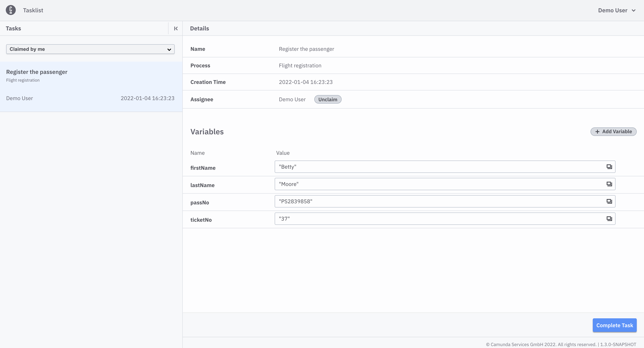The width and height of the screenshot is (644, 348).
Task: Click the Unclaim button for Demo User
Action: point(328,99)
